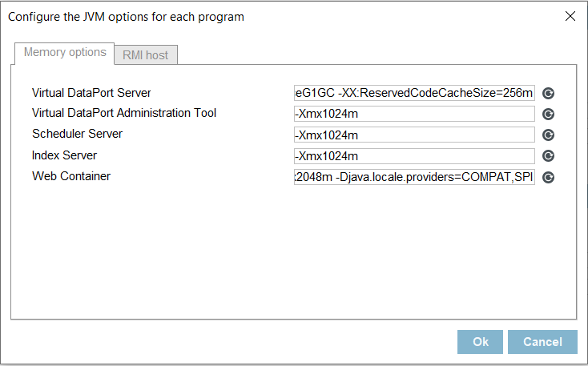Reset Virtual DataPort Server JVM options
This screenshot has height=366, width=588.
click(x=548, y=93)
